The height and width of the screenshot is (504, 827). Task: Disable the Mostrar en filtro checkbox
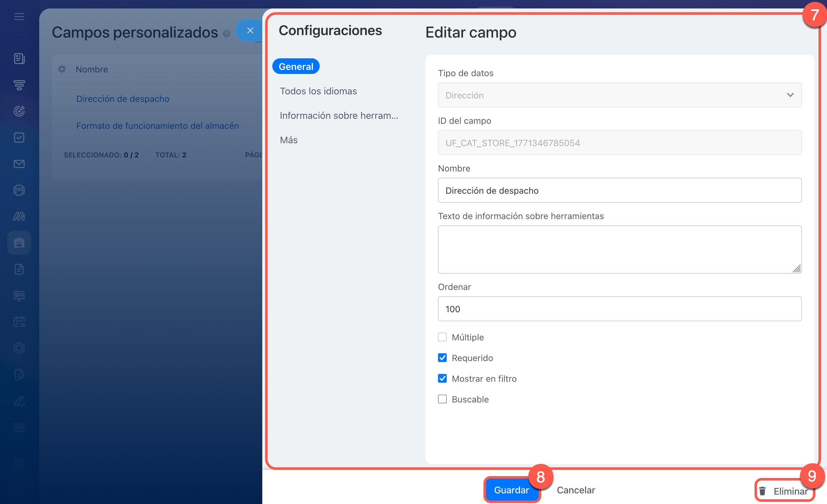pyautogui.click(x=442, y=379)
